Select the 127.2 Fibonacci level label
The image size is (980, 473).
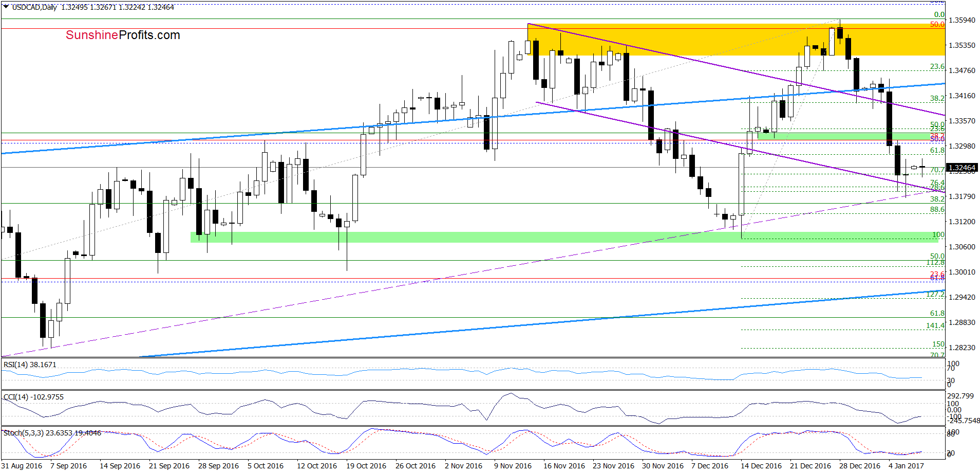[x=935, y=295]
